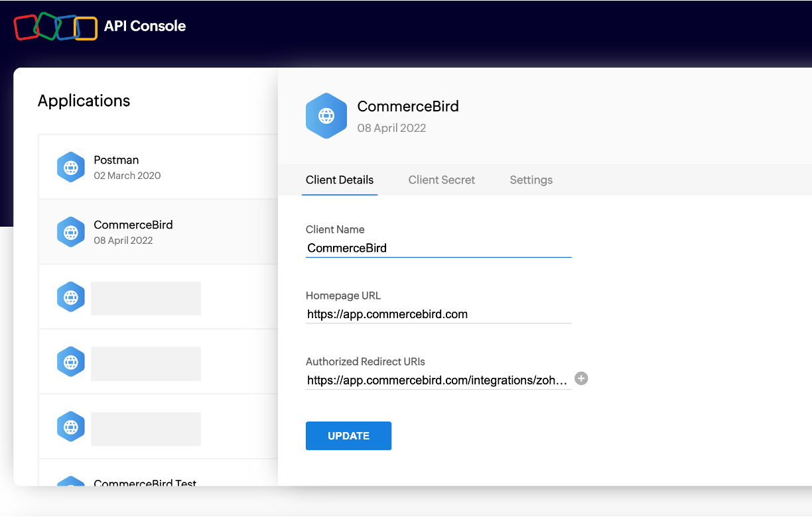Screen dimensions: 812x517
Task: Click the CommerceBird globe icon in Applications list
Action: point(70,232)
